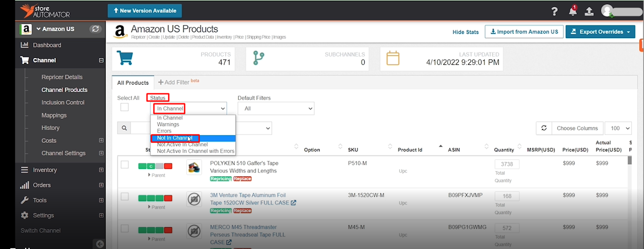Collapse the Channel menu section
Viewport: 644px width, 249px height.
101,60
